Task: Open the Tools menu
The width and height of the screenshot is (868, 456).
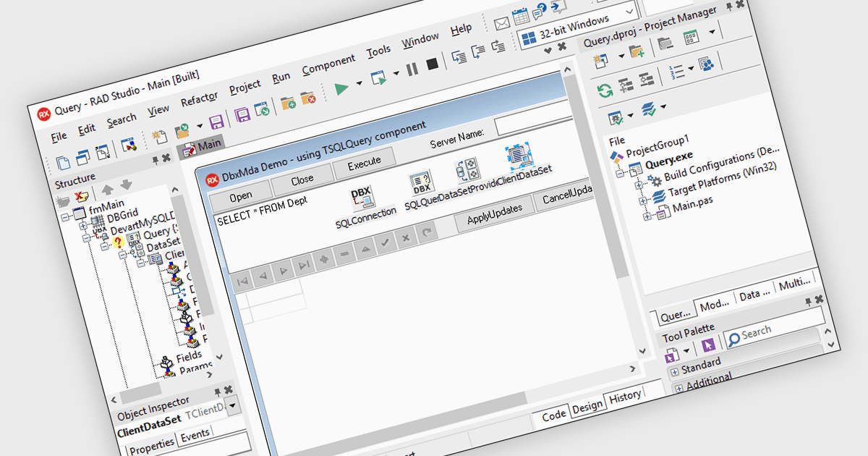Action: pos(378,51)
